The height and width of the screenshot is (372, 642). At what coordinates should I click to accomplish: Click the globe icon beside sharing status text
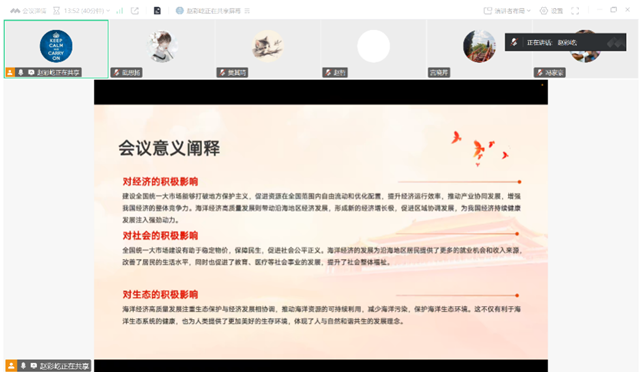[x=179, y=11]
